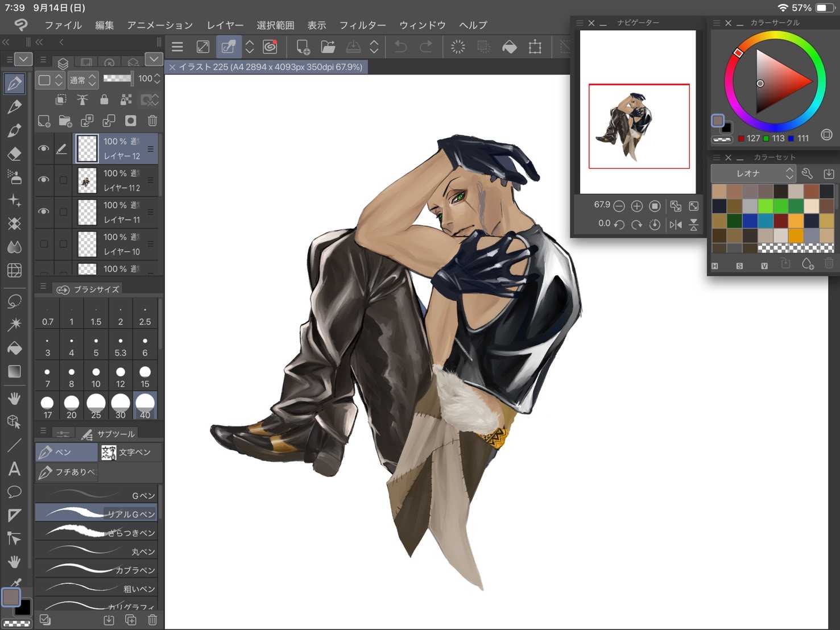Click zoom in button in Navigator
840x630 pixels.
click(637, 206)
